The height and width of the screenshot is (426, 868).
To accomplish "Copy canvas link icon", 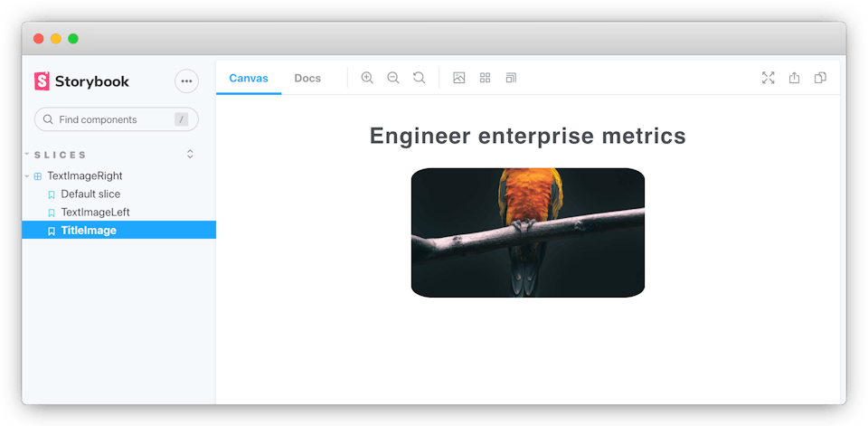I will (820, 78).
